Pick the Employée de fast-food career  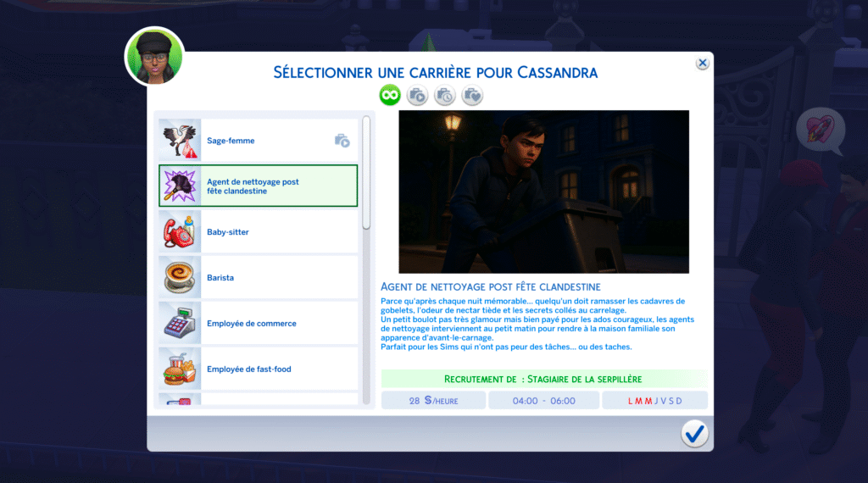pos(258,369)
